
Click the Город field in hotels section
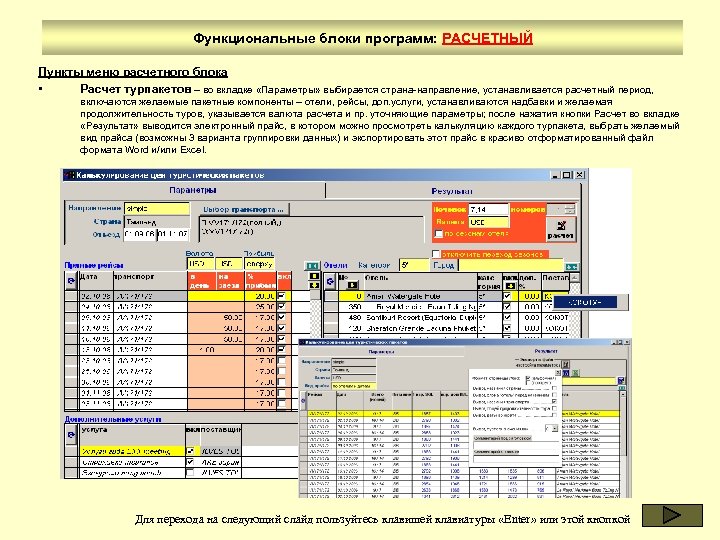[x=511, y=265]
